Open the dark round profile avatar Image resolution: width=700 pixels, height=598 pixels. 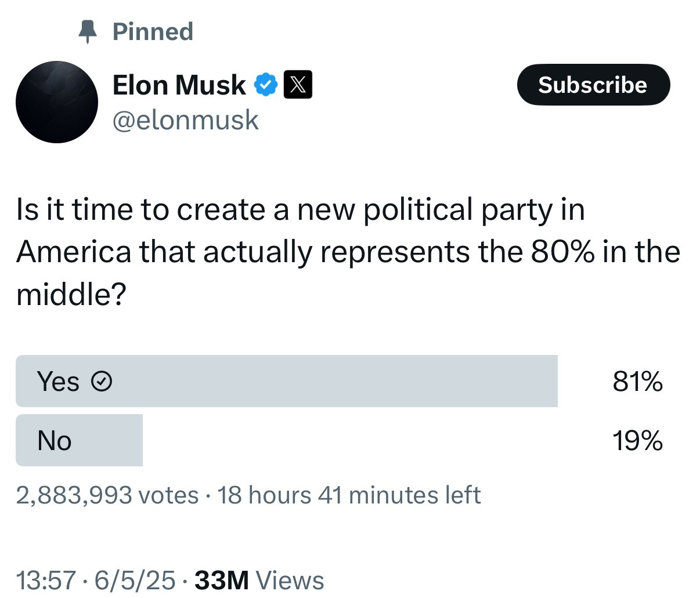57,102
